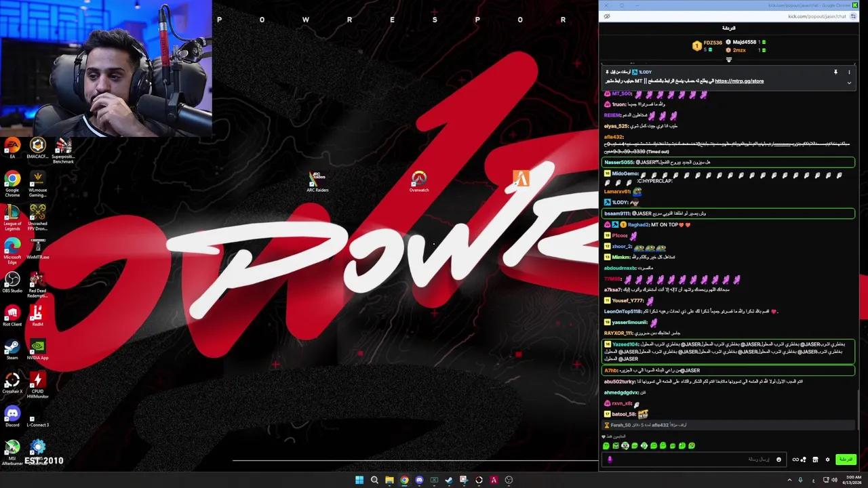868x488 pixels.
Task: Open Discord from the taskbar
Action: (x=419, y=480)
